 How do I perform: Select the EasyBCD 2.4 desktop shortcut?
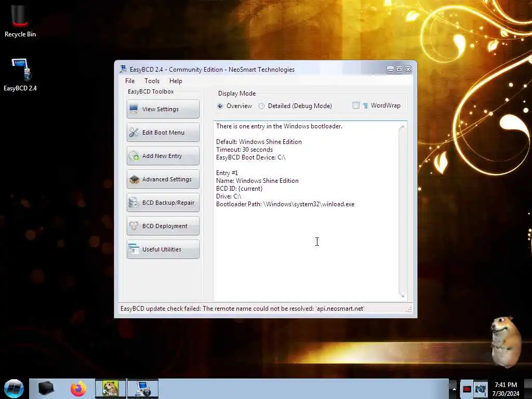pos(20,75)
